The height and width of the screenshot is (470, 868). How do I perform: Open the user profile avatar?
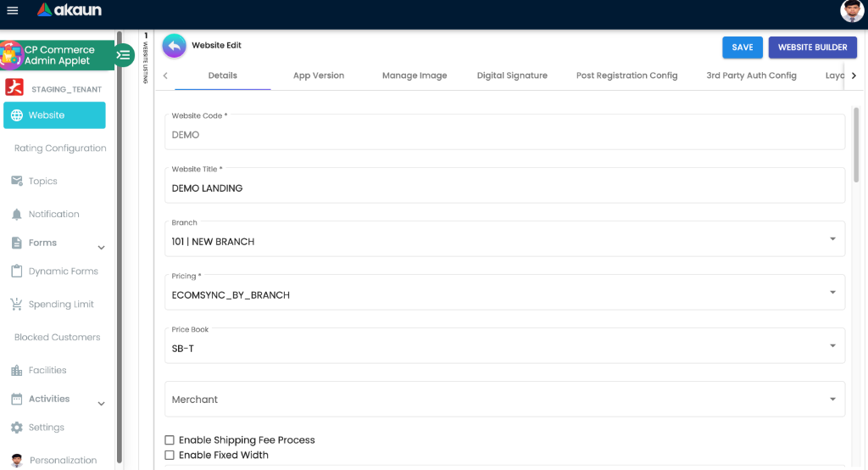851,11
